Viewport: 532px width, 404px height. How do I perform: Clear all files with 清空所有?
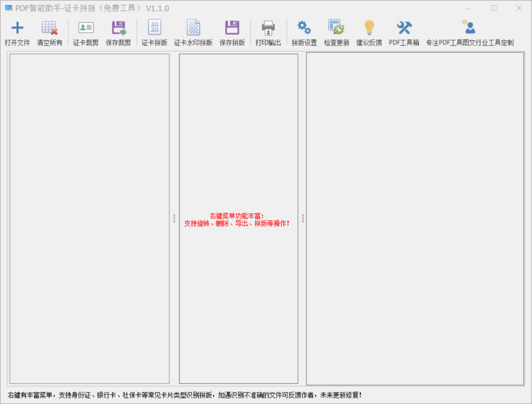[49, 28]
